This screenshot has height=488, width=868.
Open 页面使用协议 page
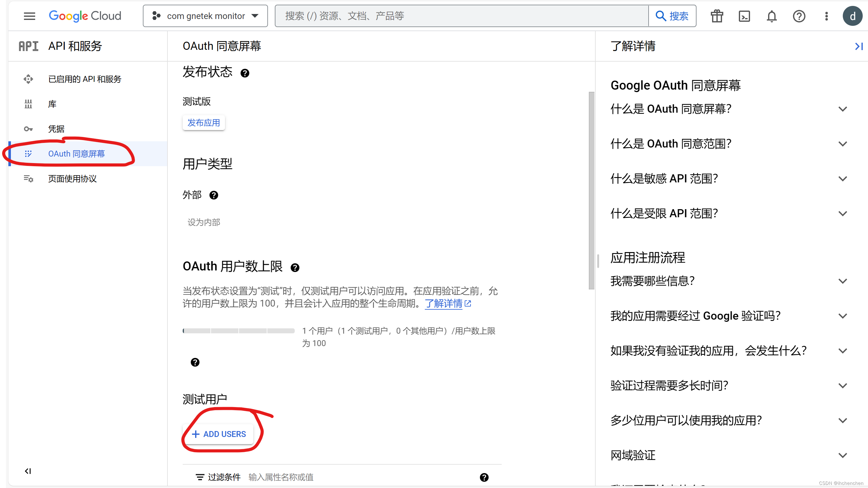click(x=72, y=179)
